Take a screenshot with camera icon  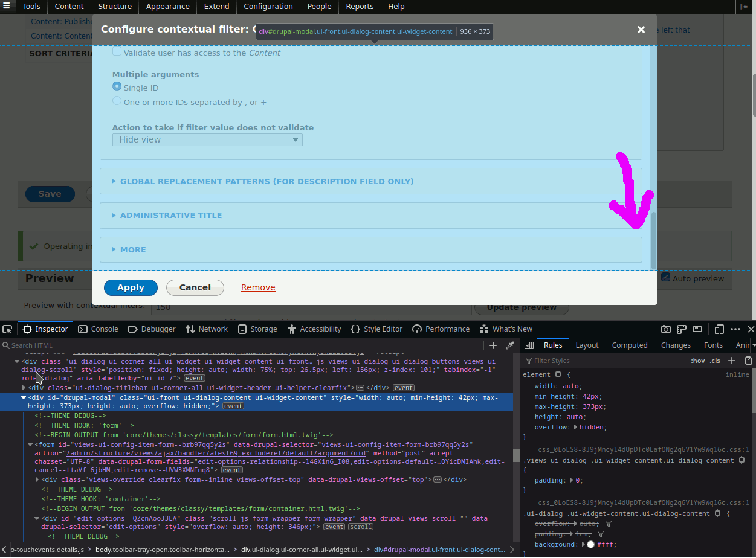point(665,329)
